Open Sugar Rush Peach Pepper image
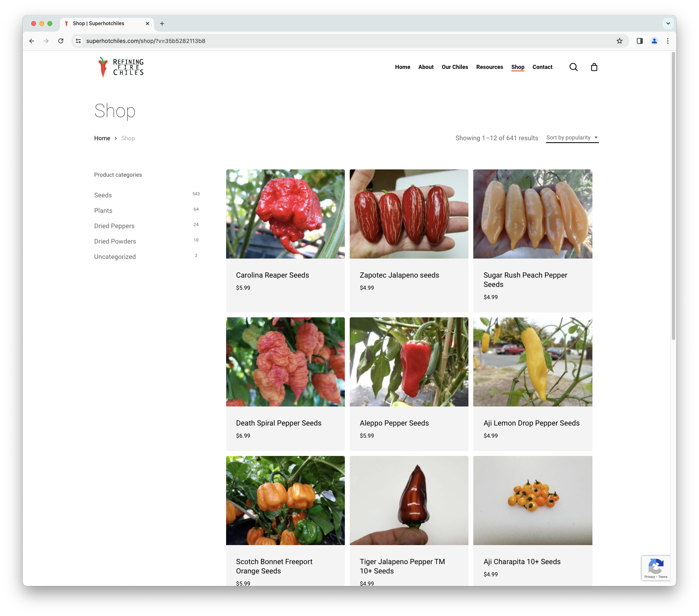 (x=532, y=214)
